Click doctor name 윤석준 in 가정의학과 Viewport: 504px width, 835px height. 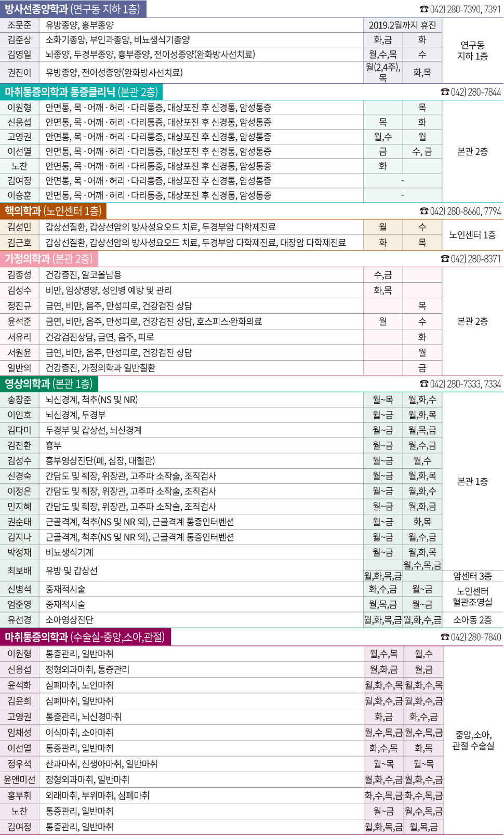[x=19, y=321]
